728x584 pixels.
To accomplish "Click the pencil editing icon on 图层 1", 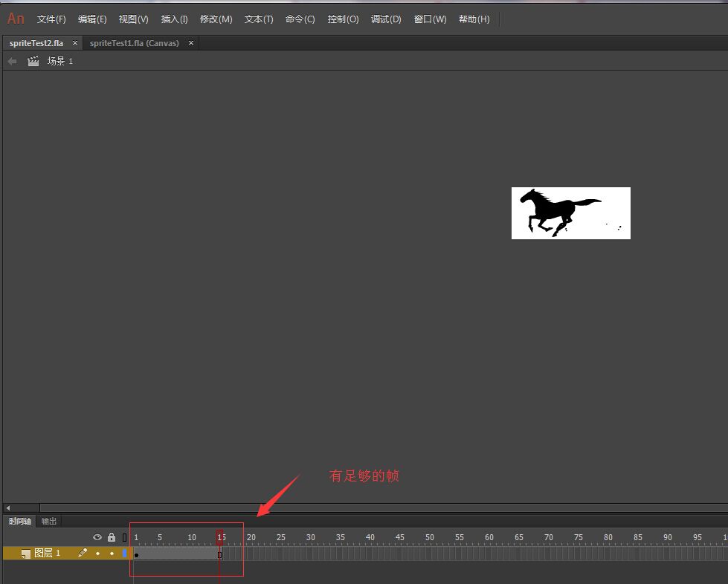I will coord(83,553).
